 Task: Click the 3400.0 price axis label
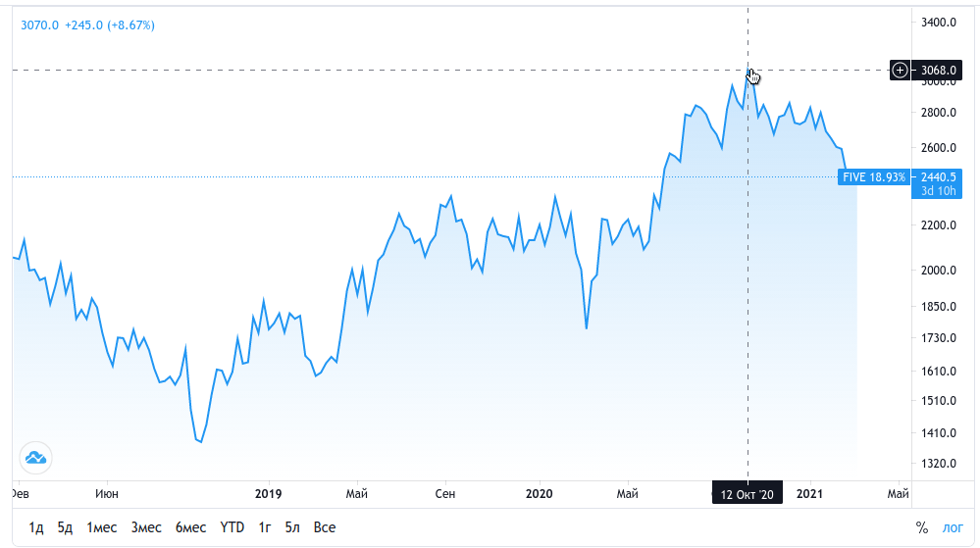tap(939, 23)
